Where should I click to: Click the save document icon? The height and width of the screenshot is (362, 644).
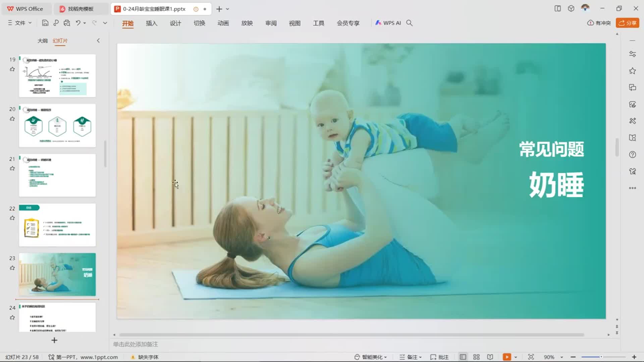[x=45, y=23]
